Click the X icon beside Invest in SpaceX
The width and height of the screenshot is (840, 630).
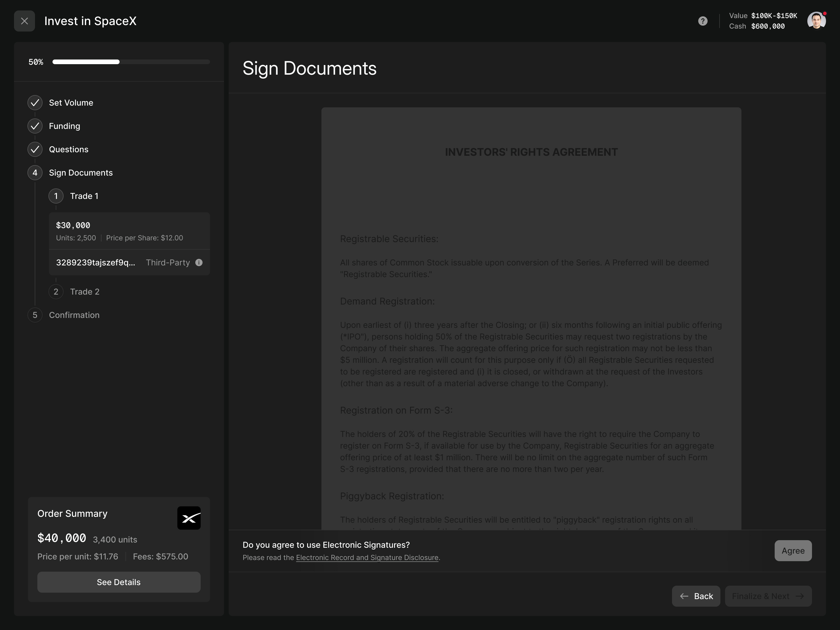click(x=24, y=21)
